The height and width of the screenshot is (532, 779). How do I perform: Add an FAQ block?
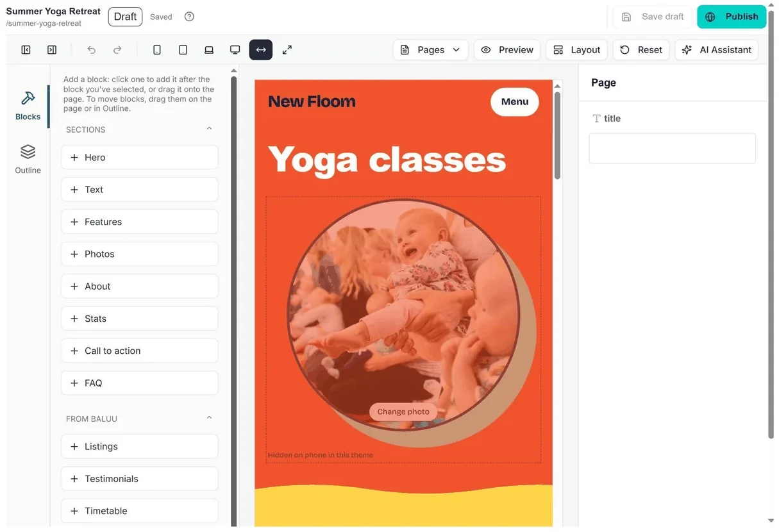140,383
